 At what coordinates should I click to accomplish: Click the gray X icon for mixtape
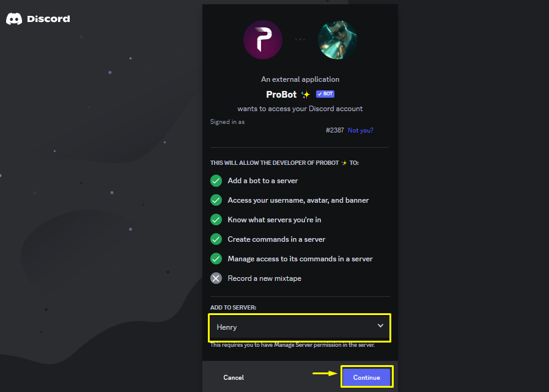pos(216,278)
